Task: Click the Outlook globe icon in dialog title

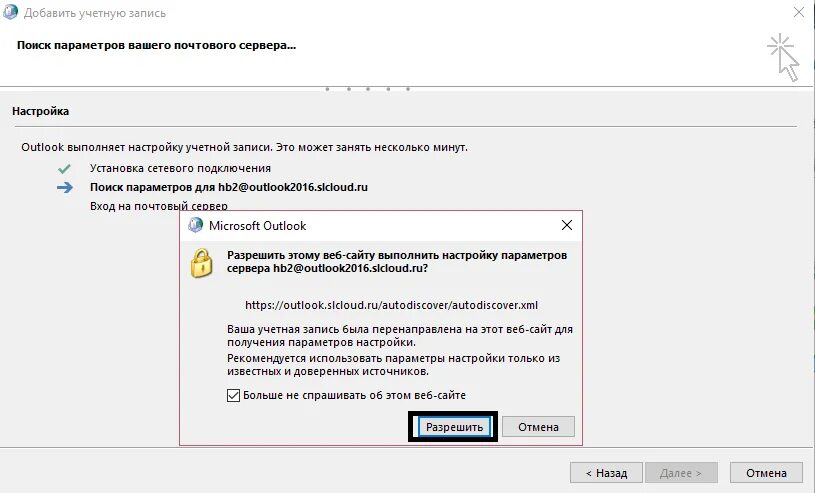Action: tap(195, 225)
